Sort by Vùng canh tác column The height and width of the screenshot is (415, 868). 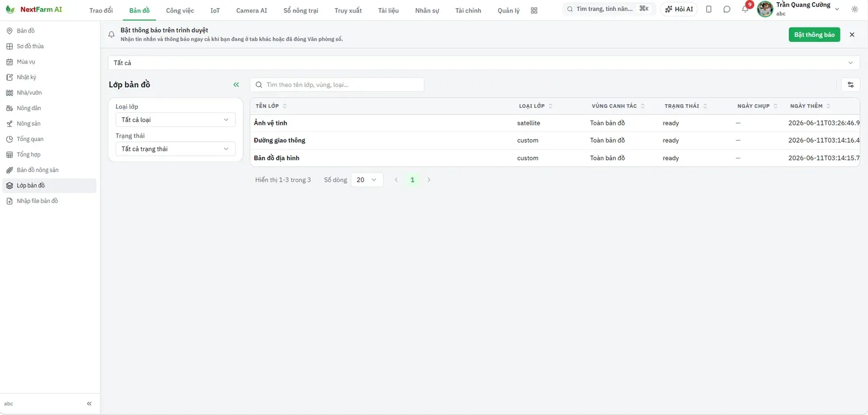pyautogui.click(x=618, y=106)
